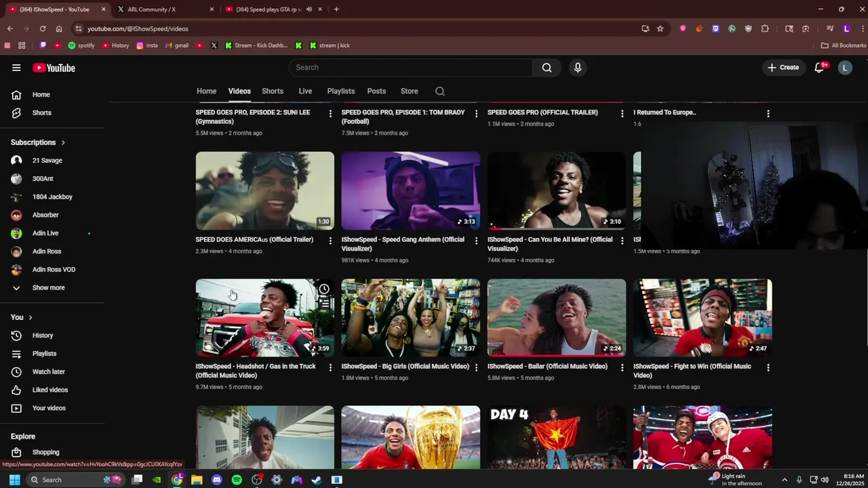The image size is (868, 488).
Task: Click the YouTube logo
Action: point(54,68)
